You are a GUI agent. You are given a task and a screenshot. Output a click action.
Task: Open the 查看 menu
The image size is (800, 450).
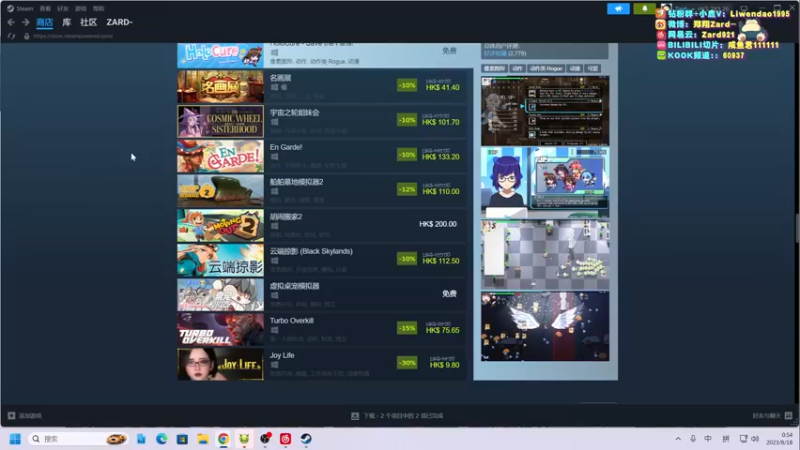(45, 9)
